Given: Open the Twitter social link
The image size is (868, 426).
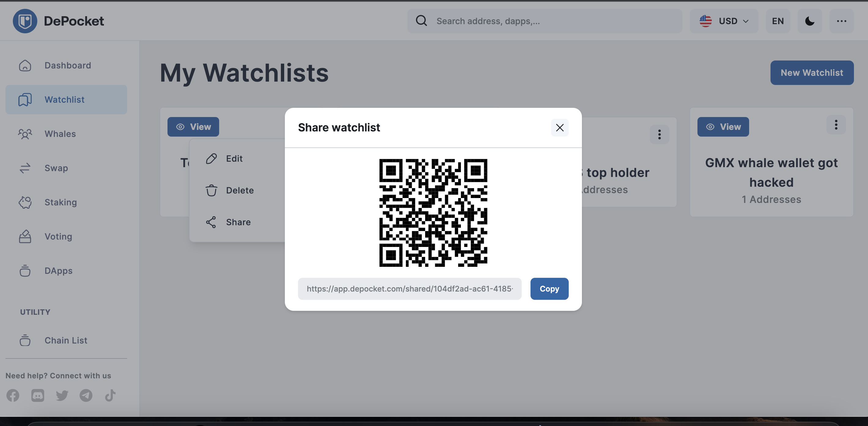Looking at the screenshot, I should pos(62,395).
